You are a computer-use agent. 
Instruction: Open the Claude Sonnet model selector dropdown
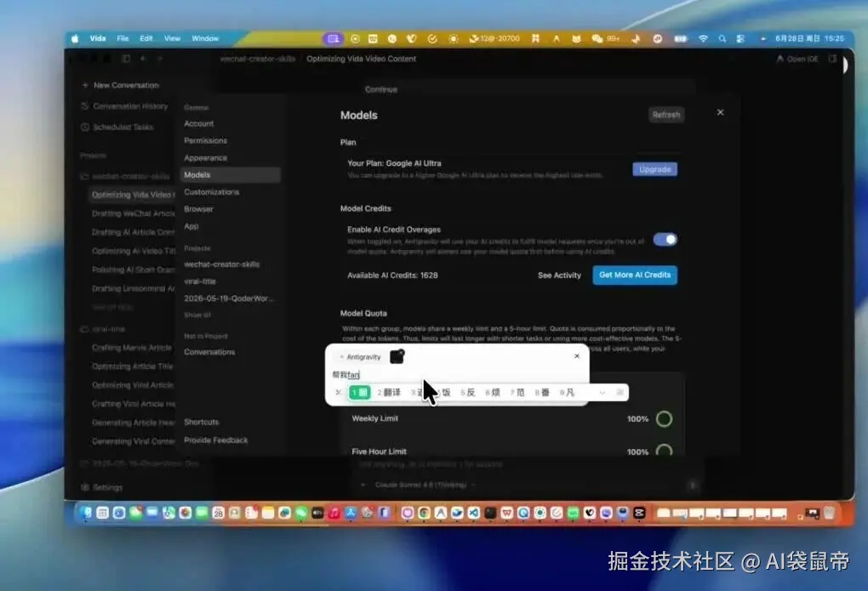tap(425, 485)
